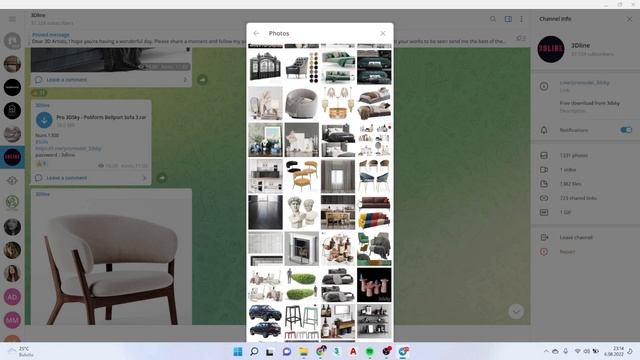The height and width of the screenshot is (360, 640).
Task: Close the Channel Info panel
Action: click(x=629, y=19)
